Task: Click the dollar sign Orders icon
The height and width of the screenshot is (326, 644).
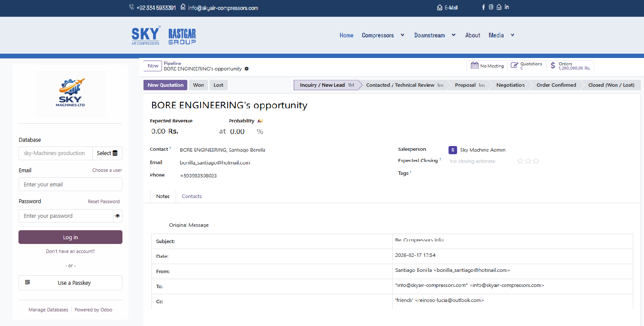Action: coord(552,66)
